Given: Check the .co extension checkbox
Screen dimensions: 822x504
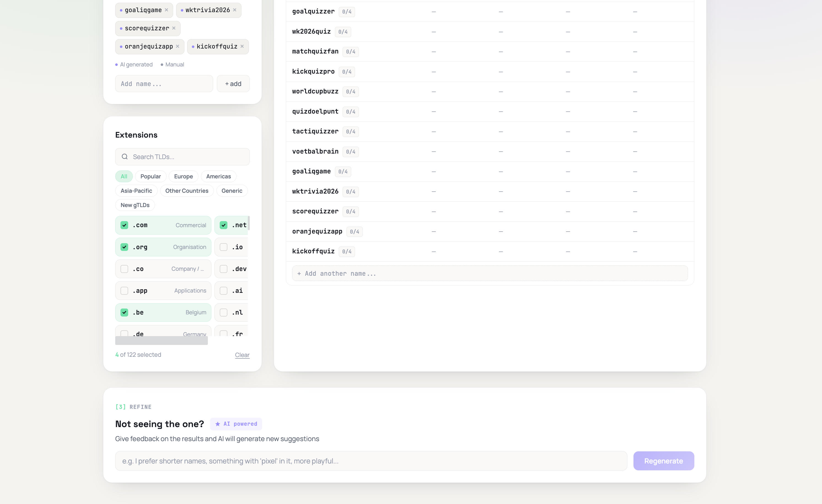Looking at the screenshot, I should click(124, 269).
